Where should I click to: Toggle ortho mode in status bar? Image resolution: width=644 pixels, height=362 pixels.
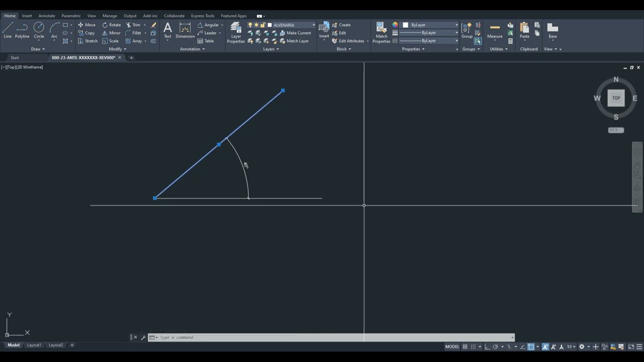487,346
